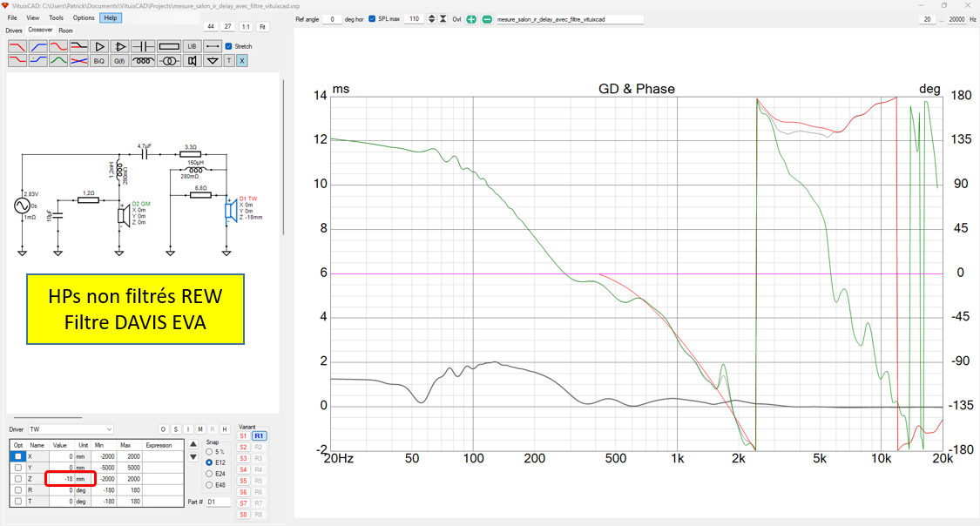
Task: Click the BiQ biquad filter button
Action: [x=99, y=61]
